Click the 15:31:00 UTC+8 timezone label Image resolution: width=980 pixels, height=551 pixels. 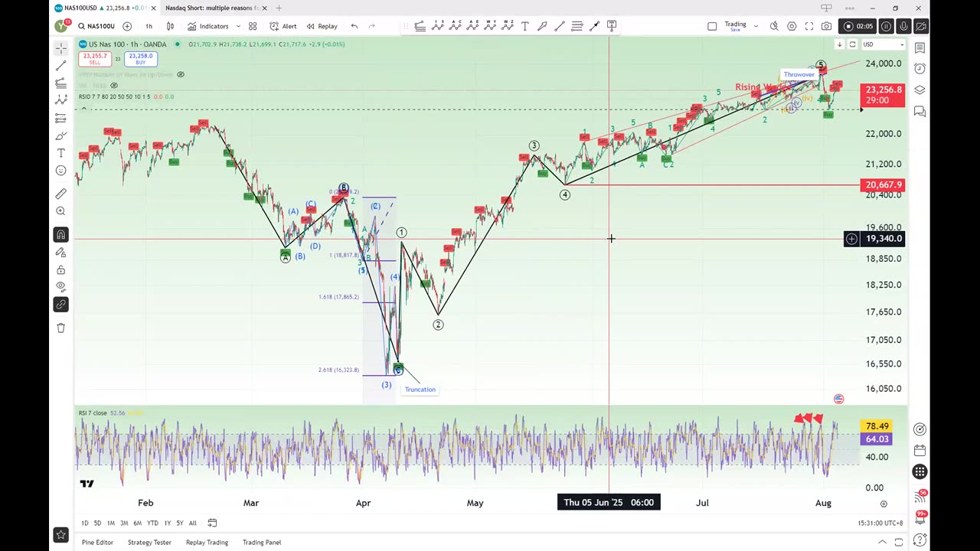[x=880, y=523]
